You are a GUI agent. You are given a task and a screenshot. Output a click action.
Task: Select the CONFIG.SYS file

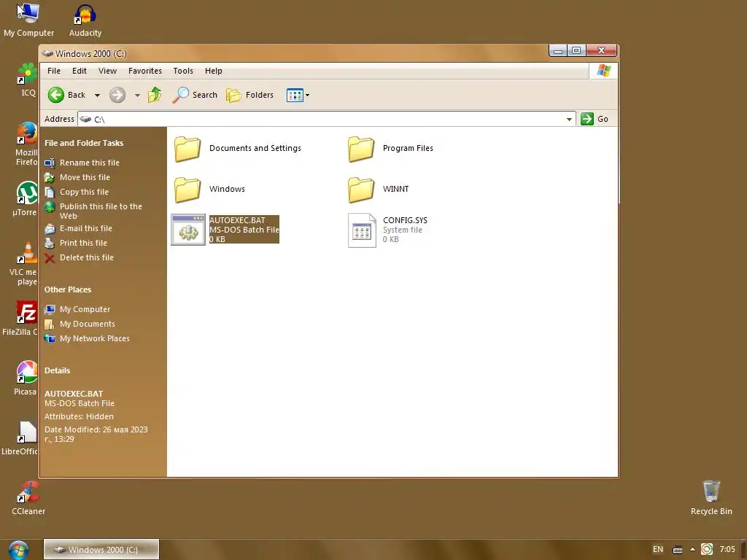[x=388, y=230]
